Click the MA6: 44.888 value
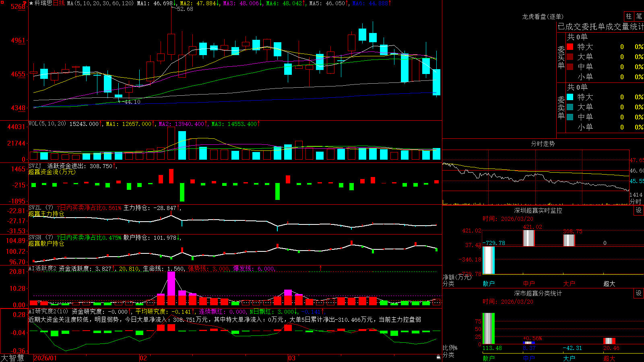644x362 pixels. click(370, 3)
